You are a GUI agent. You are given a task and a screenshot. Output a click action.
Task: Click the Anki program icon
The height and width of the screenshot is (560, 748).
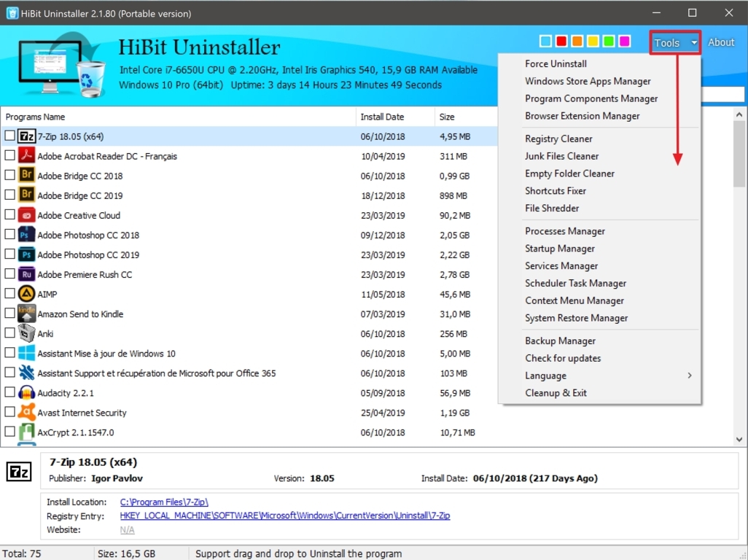coord(27,333)
